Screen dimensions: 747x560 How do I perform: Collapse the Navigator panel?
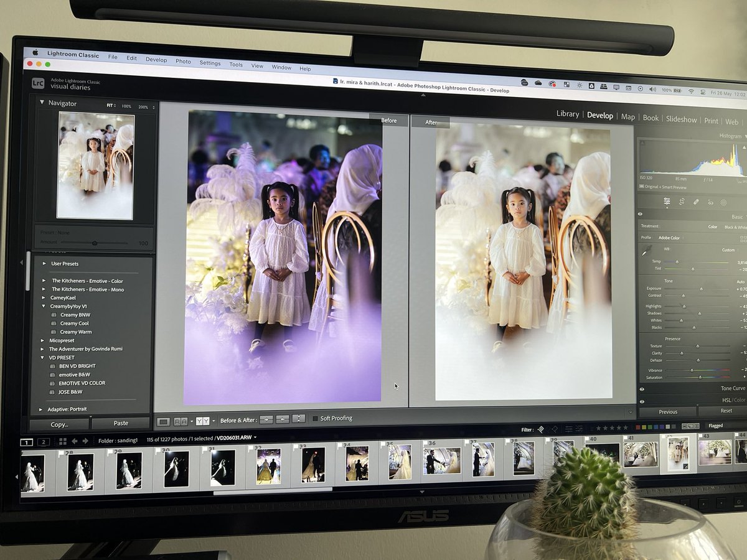(x=42, y=102)
